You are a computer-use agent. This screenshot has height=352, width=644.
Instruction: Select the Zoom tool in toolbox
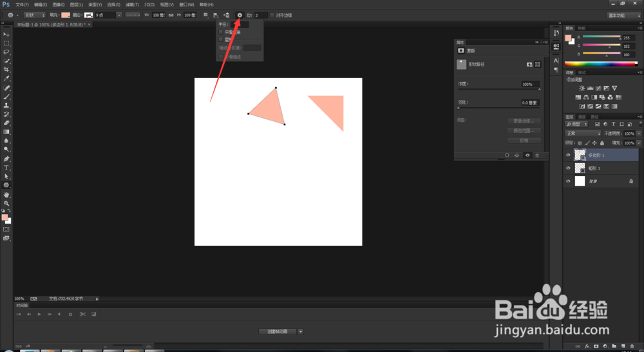(x=6, y=204)
